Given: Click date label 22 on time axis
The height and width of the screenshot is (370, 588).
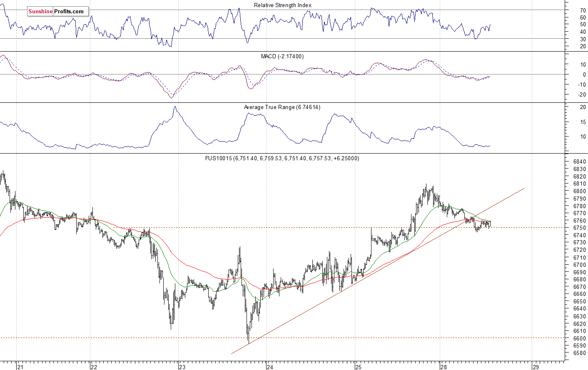Looking at the screenshot, I should tap(94, 367).
